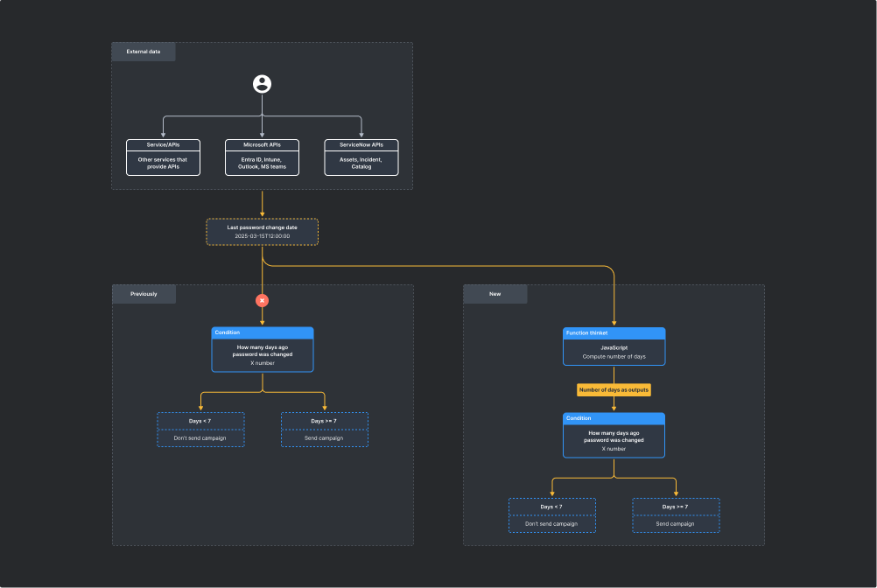Click the user avatar icon
Image resolution: width=877 pixels, height=588 pixels.
[x=262, y=84]
